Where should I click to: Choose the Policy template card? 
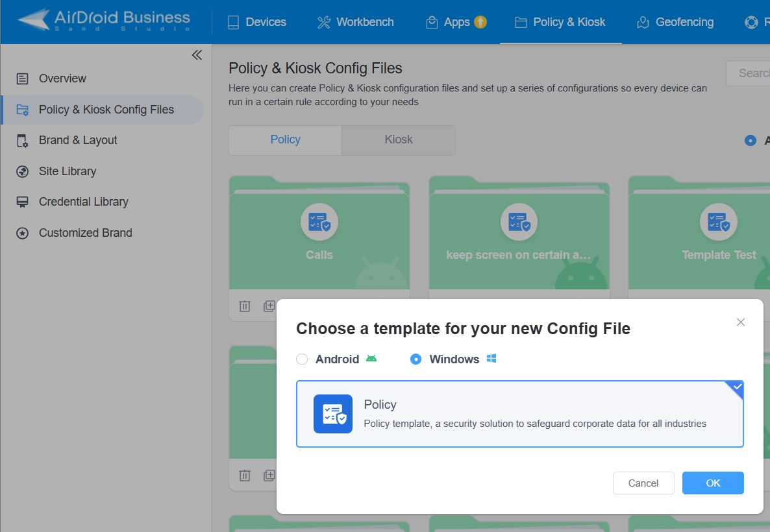519,414
